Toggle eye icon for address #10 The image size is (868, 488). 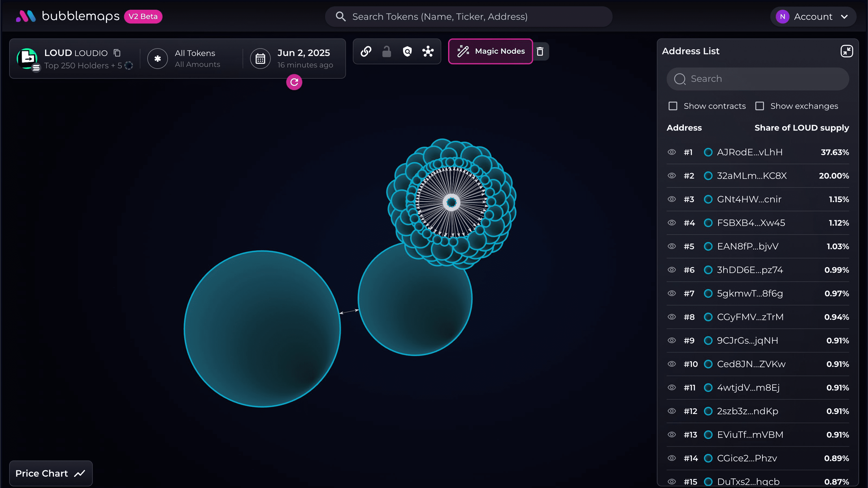(x=672, y=364)
